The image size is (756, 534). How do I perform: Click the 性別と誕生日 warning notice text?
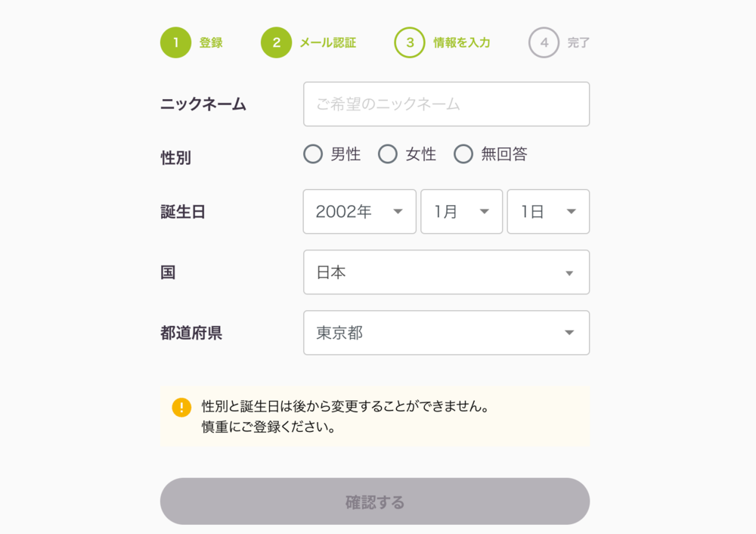click(x=345, y=407)
